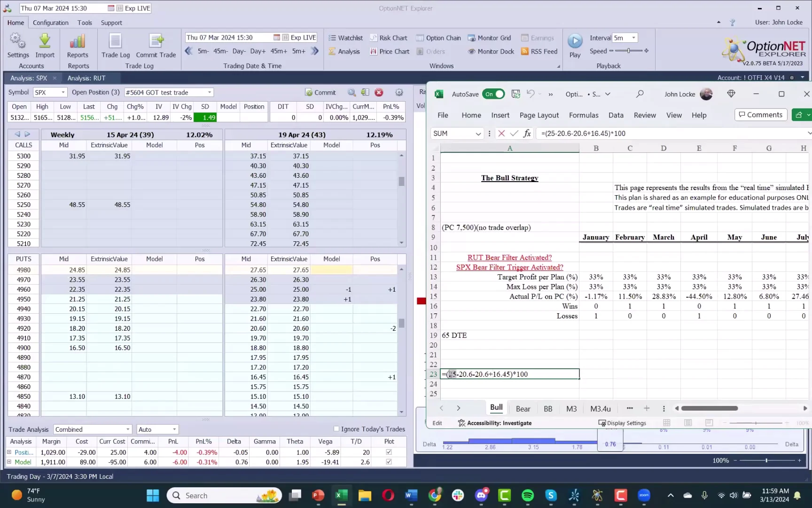Open the Trade Analysis Combined dropdown
Viewport: 812px width, 508px height.
click(x=128, y=429)
